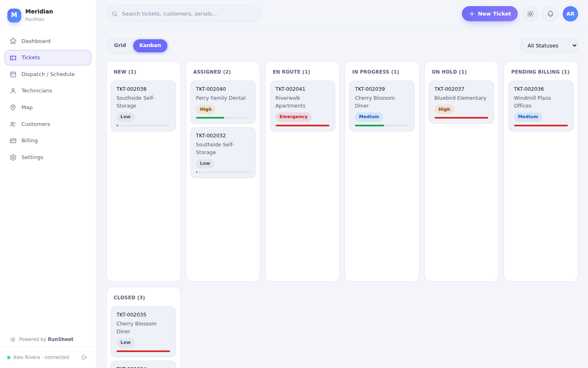Screen dimensions: 588x368
Task: Click the PENDING BILLING (1) column header
Action: tap(540, 72)
